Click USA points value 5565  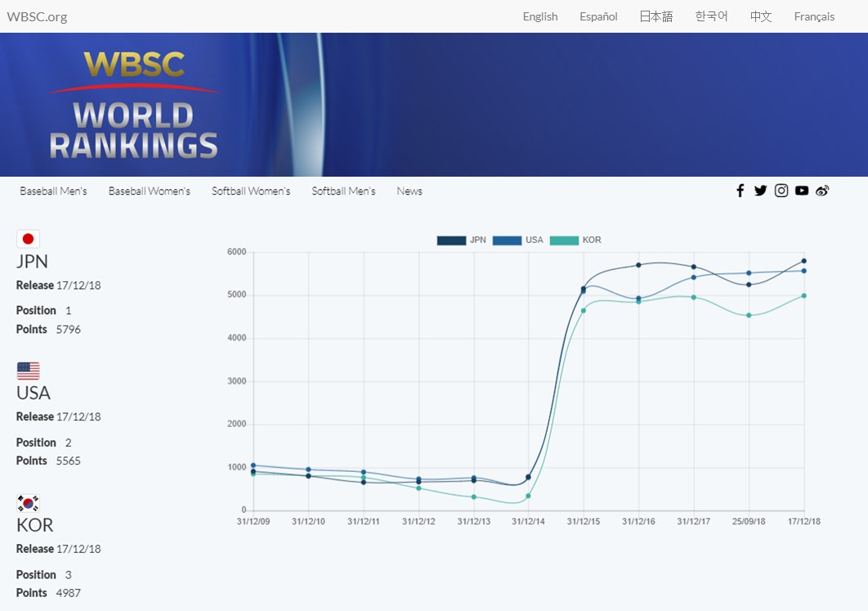(68, 460)
